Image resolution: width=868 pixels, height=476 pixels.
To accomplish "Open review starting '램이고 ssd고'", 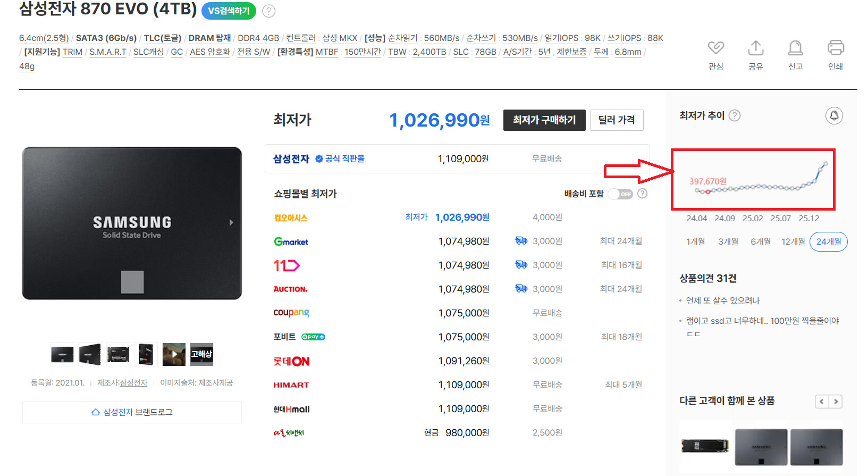I will click(x=763, y=327).
